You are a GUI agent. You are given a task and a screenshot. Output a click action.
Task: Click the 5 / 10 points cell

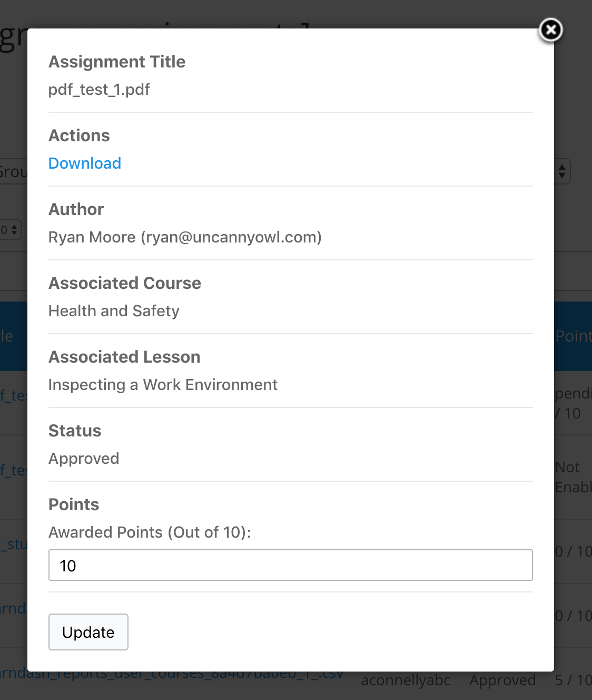click(573, 680)
